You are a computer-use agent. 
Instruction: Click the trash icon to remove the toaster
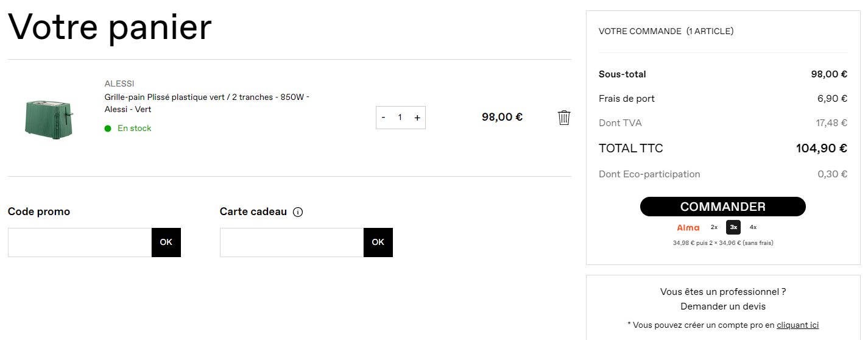coord(564,118)
